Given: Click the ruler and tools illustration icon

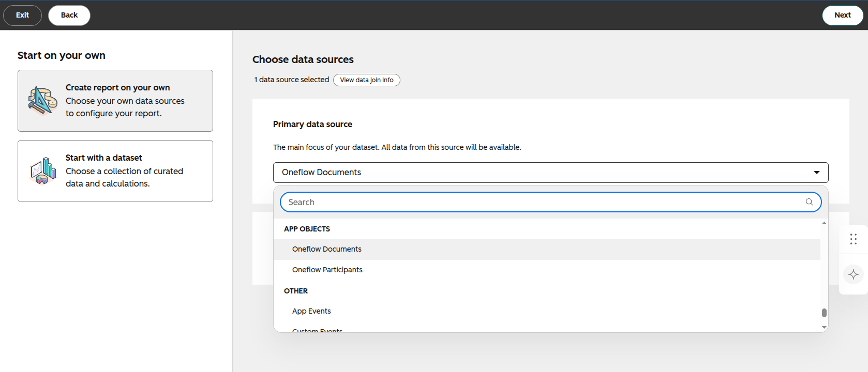Looking at the screenshot, I should point(42,101).
